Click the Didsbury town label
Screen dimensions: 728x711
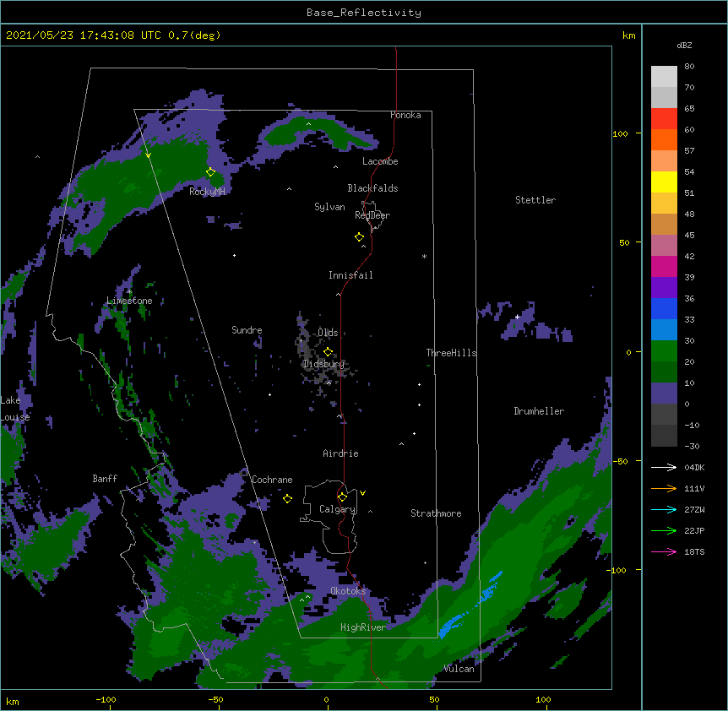click(x=323, y=364)
